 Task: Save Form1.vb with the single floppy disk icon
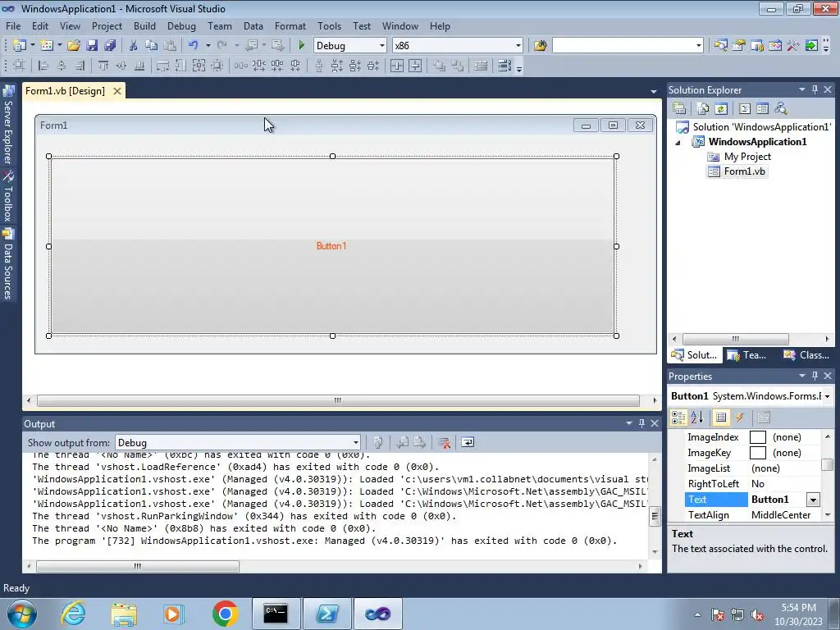(92, 46)
